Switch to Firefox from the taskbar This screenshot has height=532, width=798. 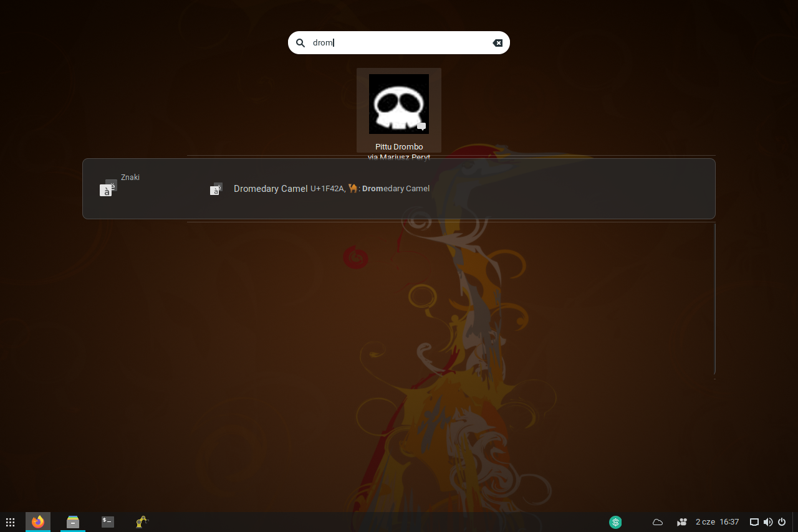coord(38,522)
